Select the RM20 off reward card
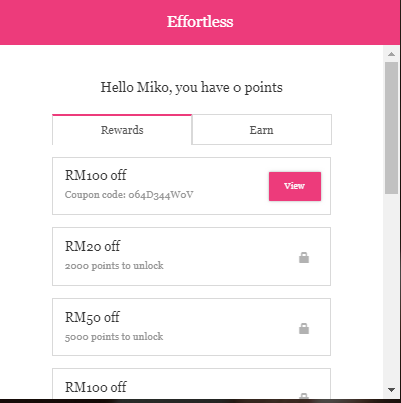 [x=191, y=256]
